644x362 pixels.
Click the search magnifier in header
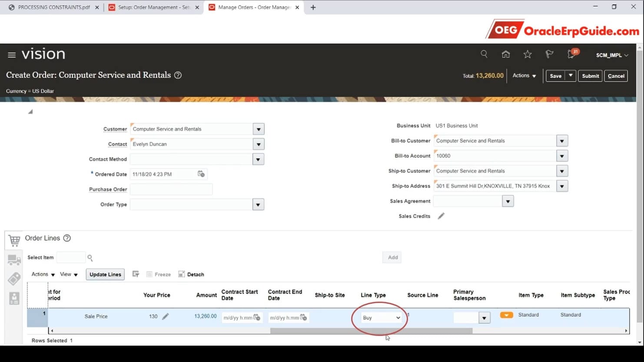484,54
